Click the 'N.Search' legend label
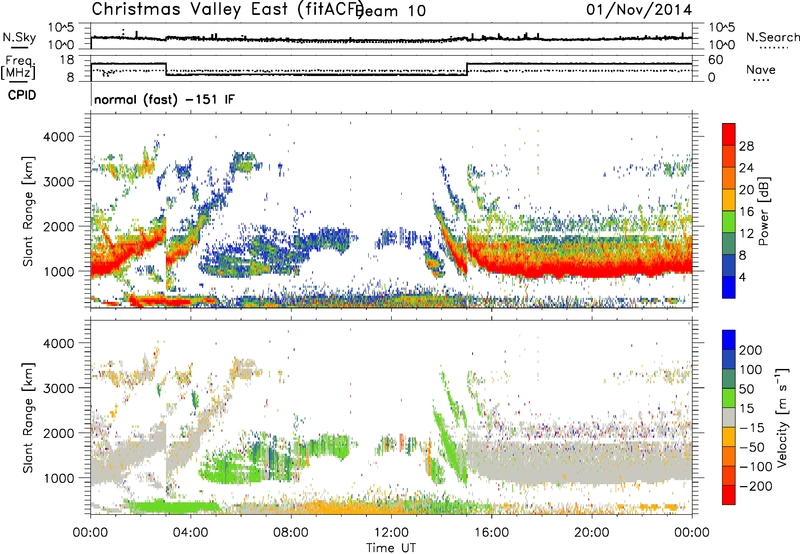 point(772,37)
